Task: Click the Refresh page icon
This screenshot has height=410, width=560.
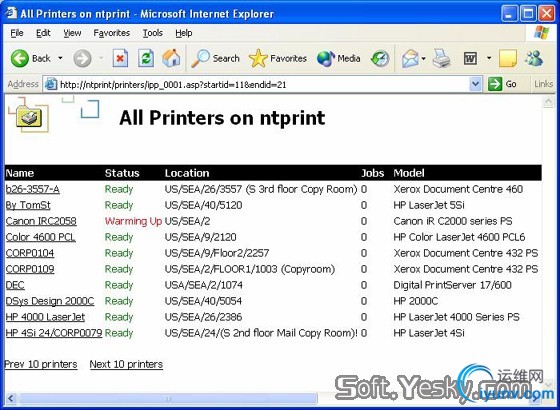Action: coord(146,58)
